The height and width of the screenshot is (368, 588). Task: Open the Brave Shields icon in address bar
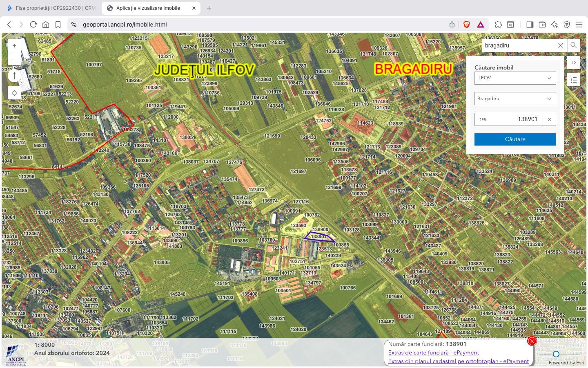pos(466,24)
